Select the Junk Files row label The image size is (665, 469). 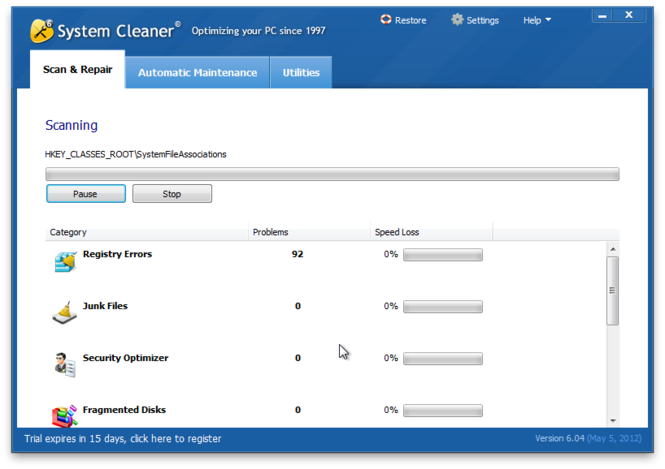(105, 306)
